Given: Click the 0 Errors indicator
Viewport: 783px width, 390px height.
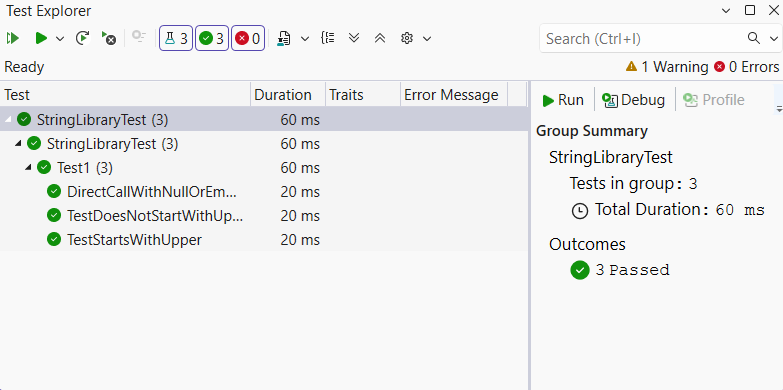Looking at the screenshot, I should click(x=747, y=67).
